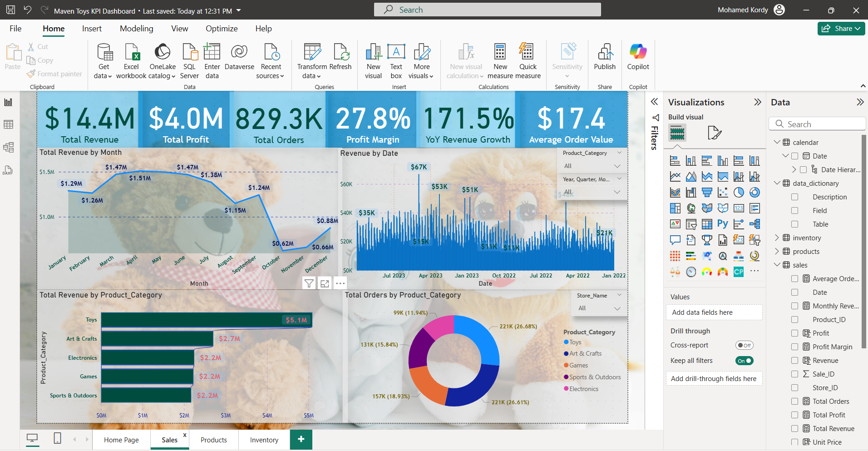The height and width of the screenshot is (451, 868).
Task: Save the report with the disk icon
Action: point(10,10)
